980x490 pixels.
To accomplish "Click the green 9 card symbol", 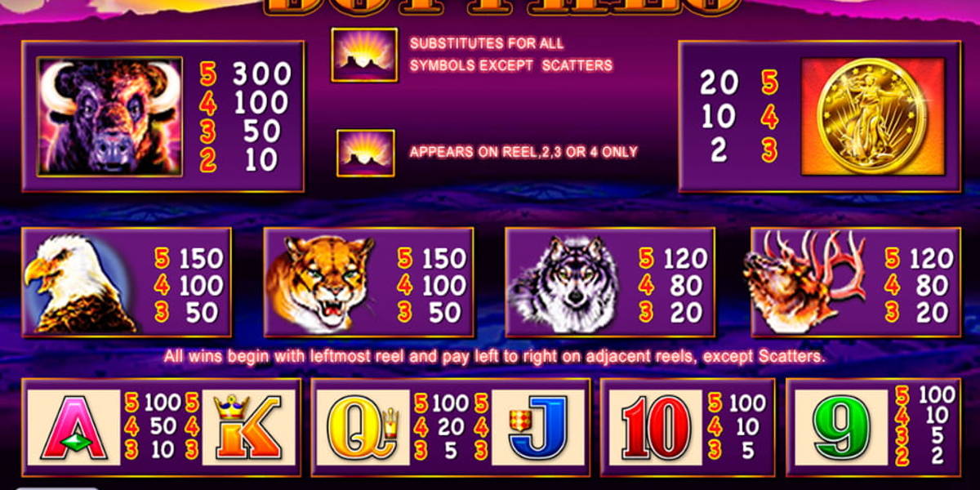I will [x=841, y=428].
